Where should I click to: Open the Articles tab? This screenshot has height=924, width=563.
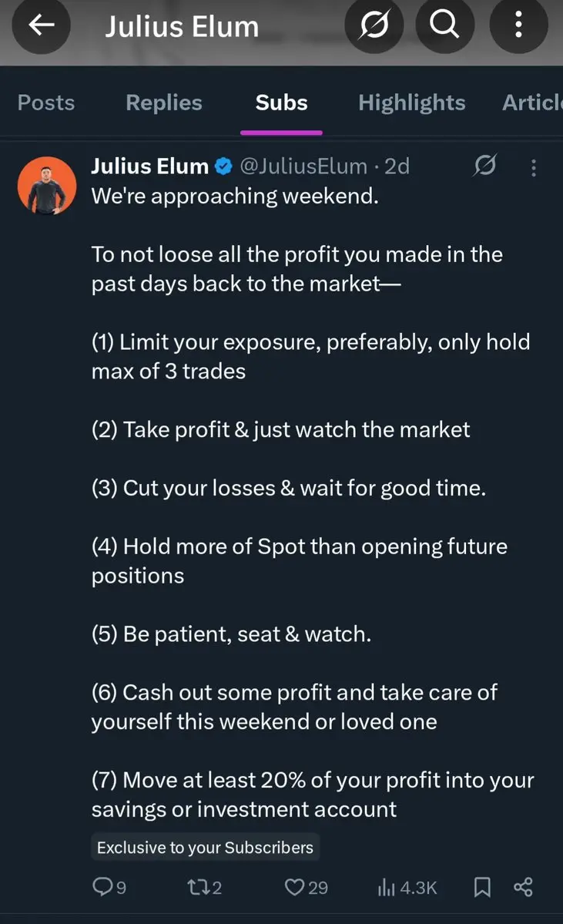pos(531,102)
